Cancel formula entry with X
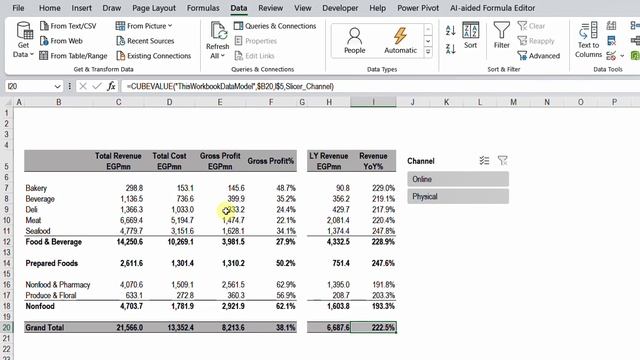The image size is (640, 360). (x=83, y=86)
